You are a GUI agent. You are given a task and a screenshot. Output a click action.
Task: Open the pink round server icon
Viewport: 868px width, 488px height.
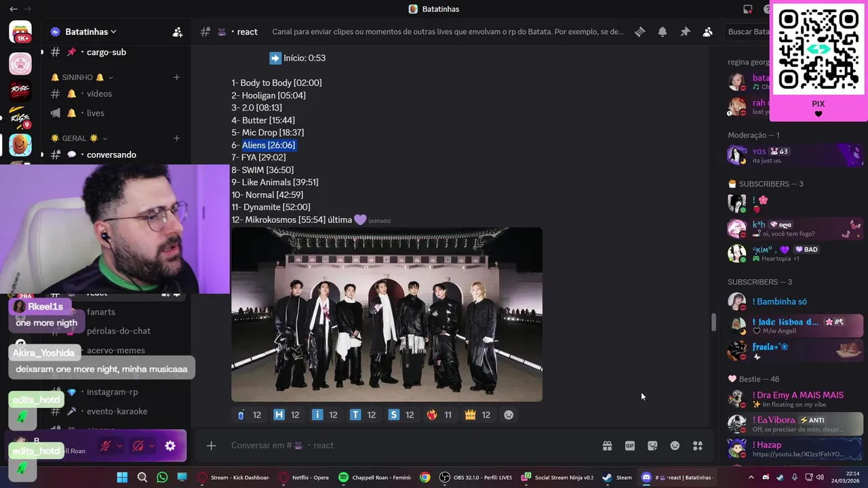click(20, 64)
